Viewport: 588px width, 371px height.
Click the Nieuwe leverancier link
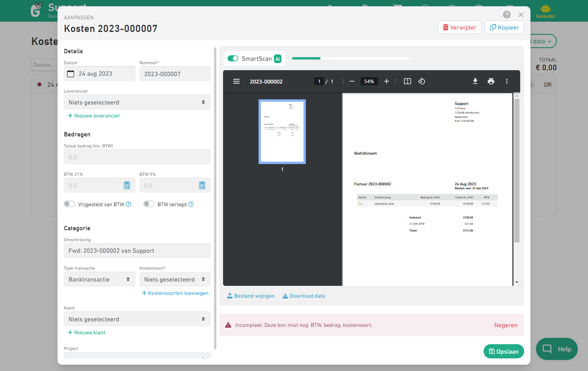pyautogui.click(x=94, y=116)
